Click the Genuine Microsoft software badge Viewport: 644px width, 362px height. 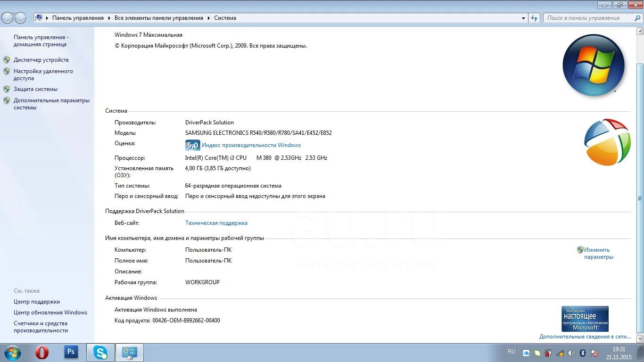(585, 319)
